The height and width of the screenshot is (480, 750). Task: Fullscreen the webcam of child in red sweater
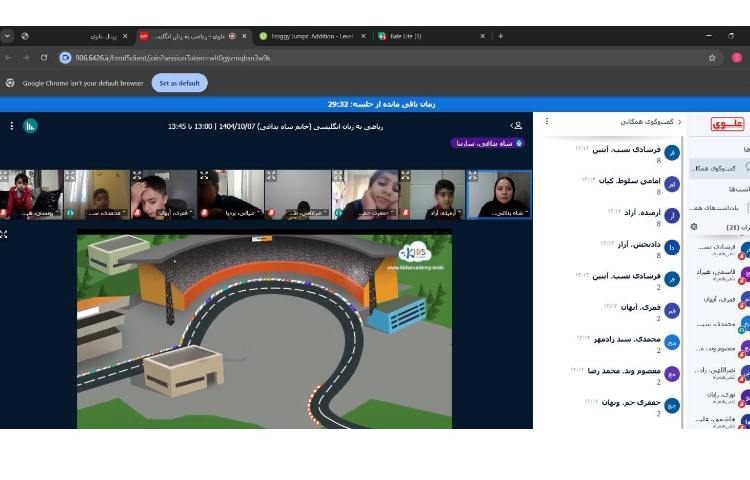pos(4,176)
